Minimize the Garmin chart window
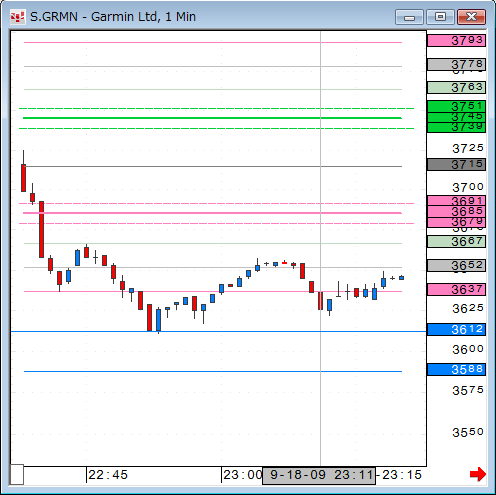Screen dimensions: 496x495 [x=409, y=17]
